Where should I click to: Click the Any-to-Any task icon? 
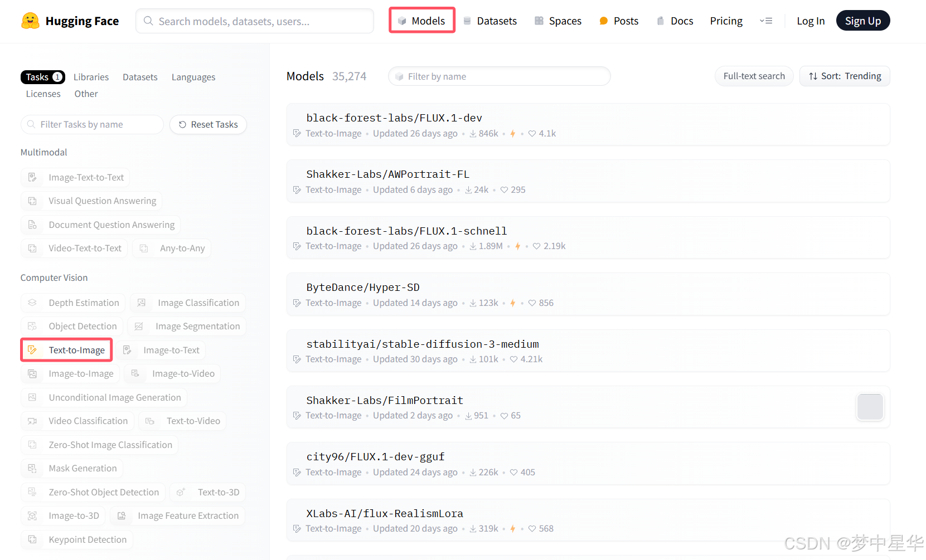click(x=144, y=248)
